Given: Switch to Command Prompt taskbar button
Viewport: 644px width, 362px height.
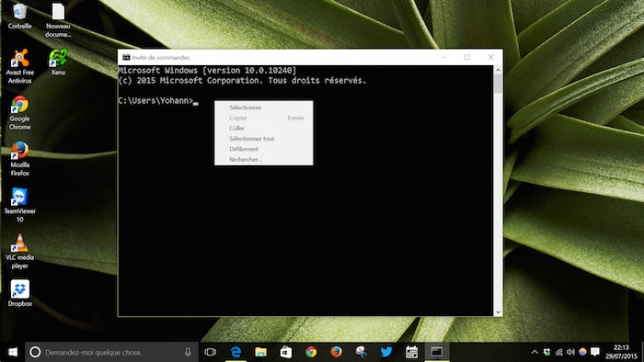Looking at the screenshot, I should (x=437, y=352).
